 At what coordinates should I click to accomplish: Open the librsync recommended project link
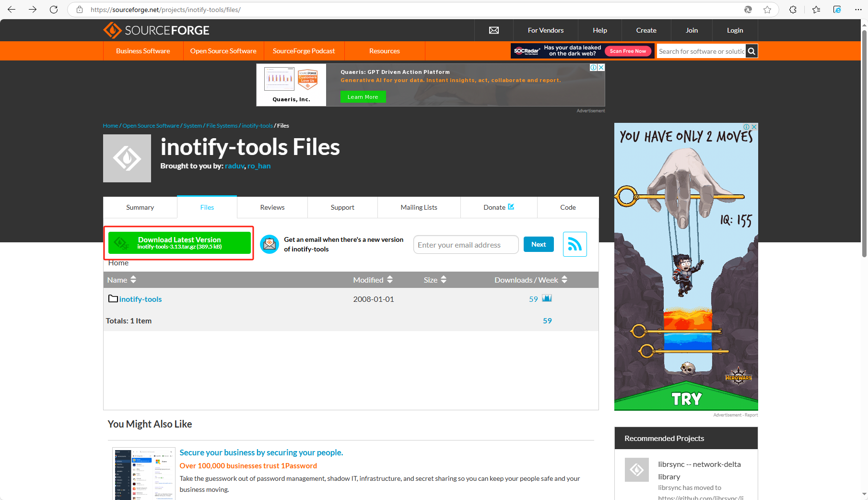coord(699,470)
